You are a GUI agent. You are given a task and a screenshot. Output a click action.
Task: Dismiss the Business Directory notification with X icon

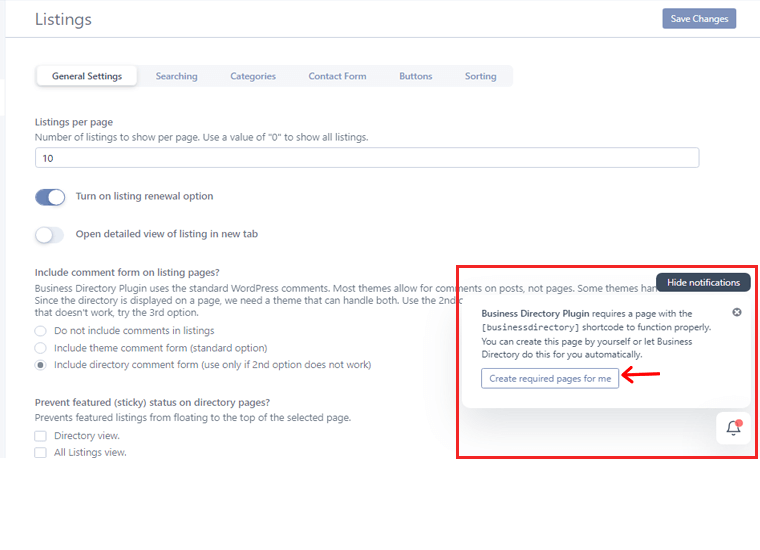tap(737, 313)
